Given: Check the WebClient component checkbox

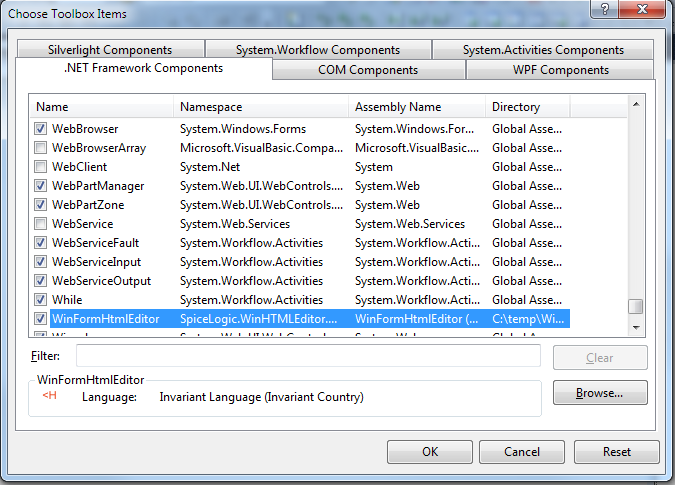Looking at the screenshot, I should coord(41,167).
